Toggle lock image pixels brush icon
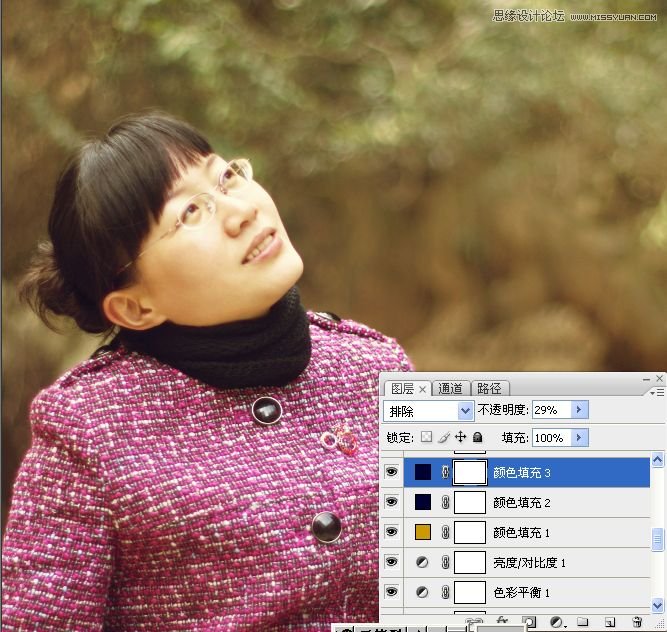The height and width of the screenshot is (632, 667). [x=444, y=437]
